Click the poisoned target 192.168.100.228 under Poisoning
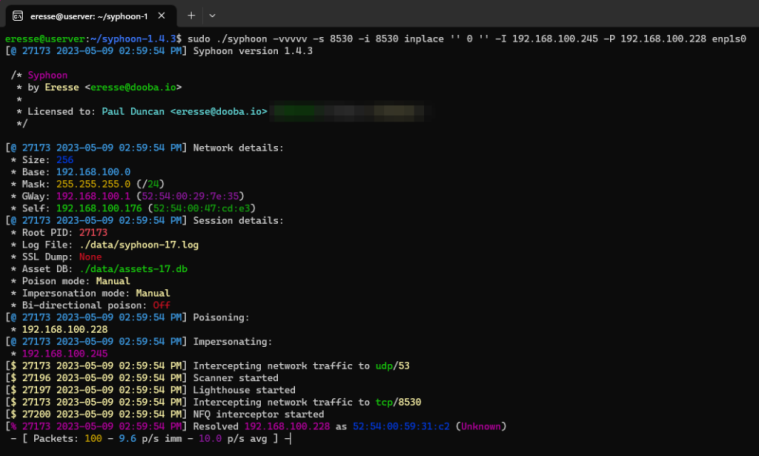759x456 pixels. tap(65, 329)
